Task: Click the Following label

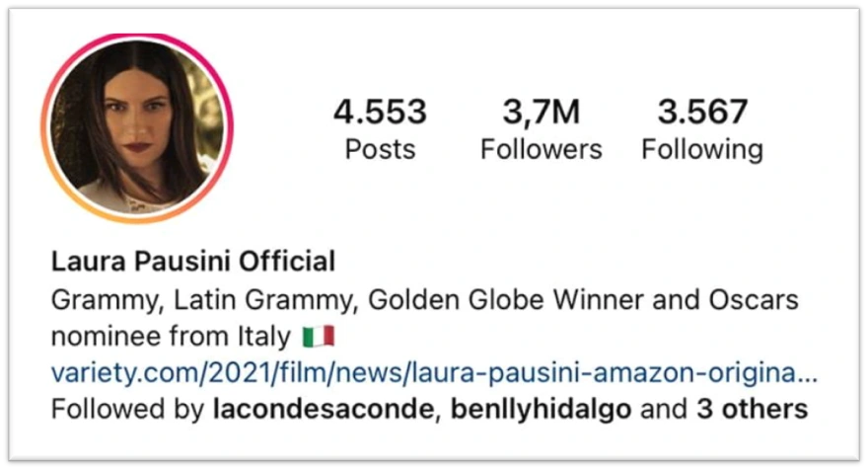Action: (x=702, y=150)
